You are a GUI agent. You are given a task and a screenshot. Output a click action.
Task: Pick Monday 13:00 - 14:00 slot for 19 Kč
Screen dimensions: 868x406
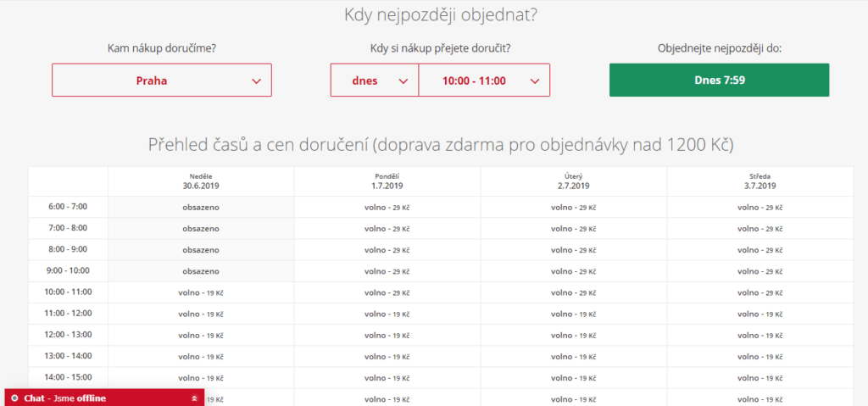(x=387, y=356)
